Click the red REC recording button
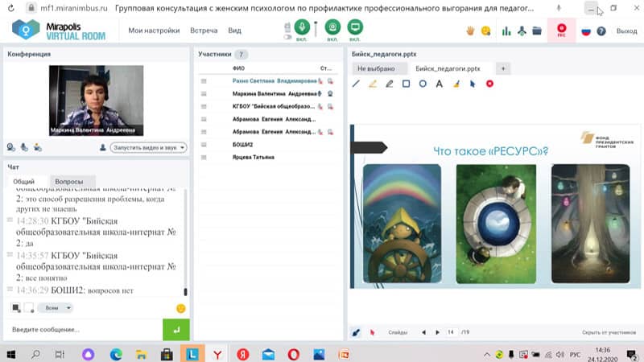 point(561,30)
